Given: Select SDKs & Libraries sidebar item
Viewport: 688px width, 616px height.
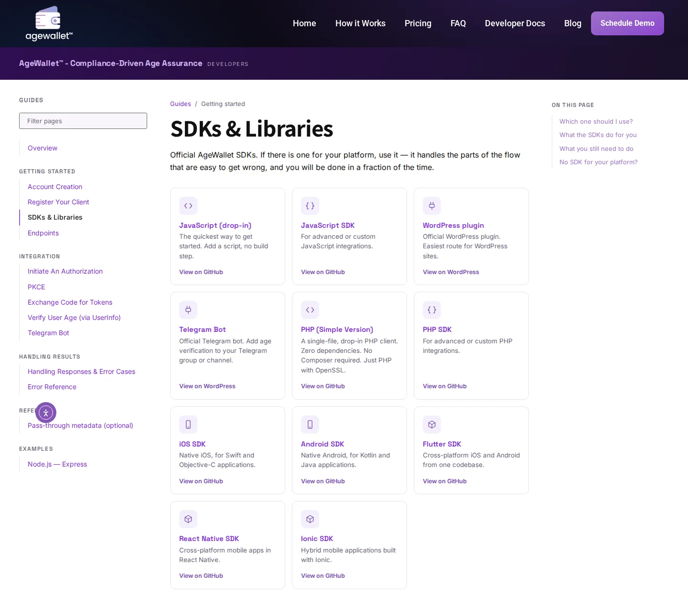Looking at the screenshot, I should tap(55, 217).
